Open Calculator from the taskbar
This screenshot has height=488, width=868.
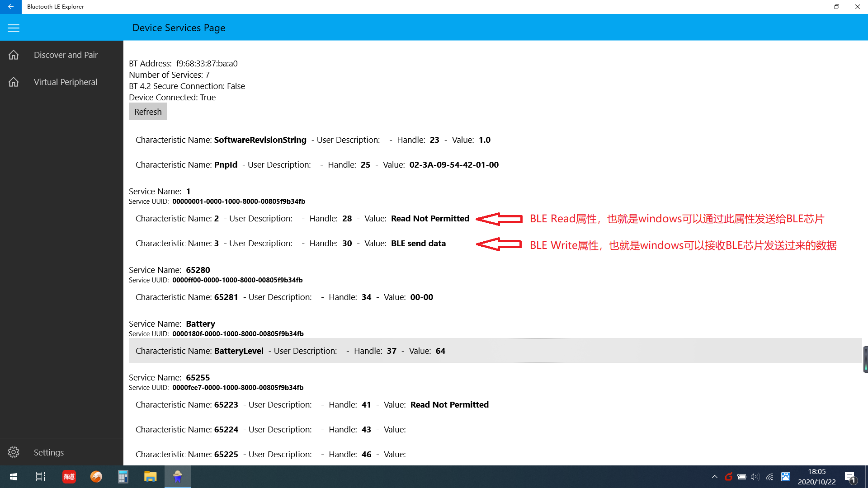click(123, 477)
